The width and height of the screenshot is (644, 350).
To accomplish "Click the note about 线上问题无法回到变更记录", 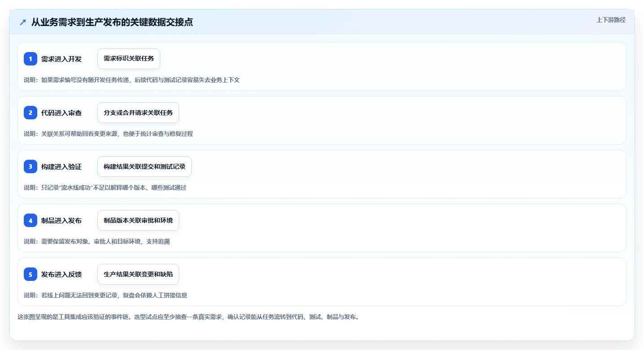I will tap(105, 295).
